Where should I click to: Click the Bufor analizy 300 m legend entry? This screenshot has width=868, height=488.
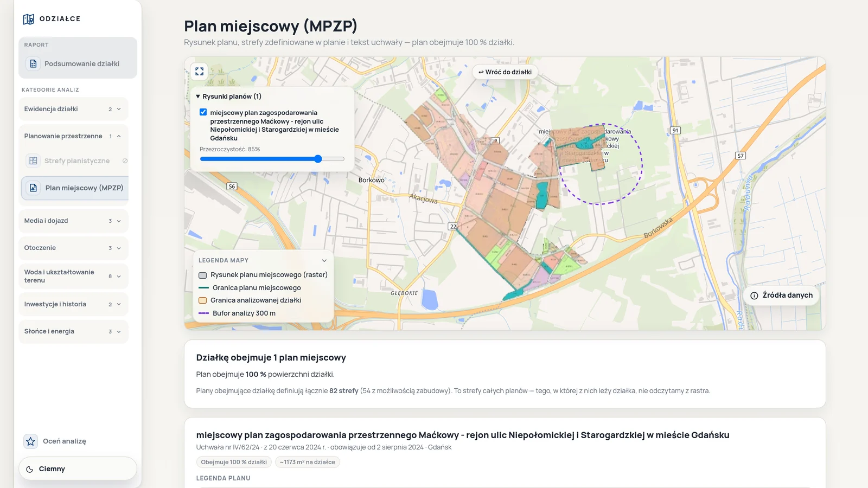(237, 313)
